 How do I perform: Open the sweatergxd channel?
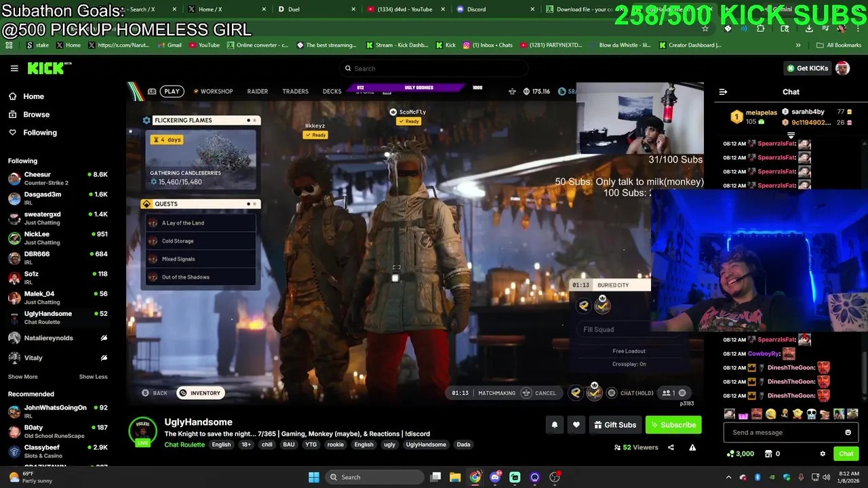point(58,218)
